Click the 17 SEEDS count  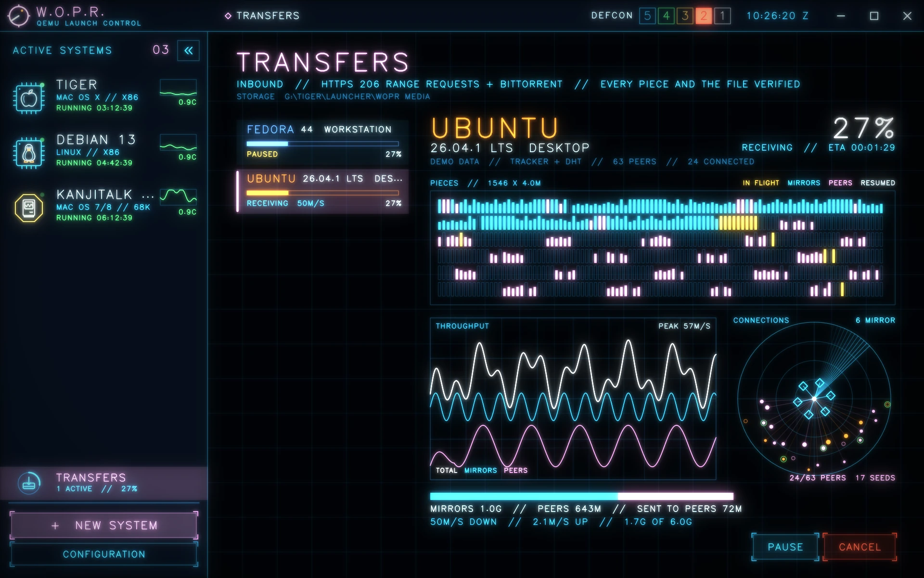tap(875, 478)
